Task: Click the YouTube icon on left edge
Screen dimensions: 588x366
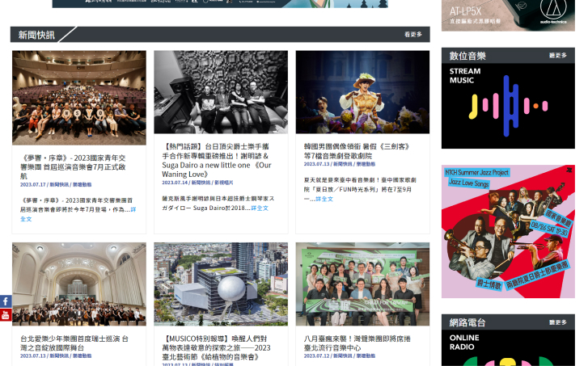Action: click(x=5, y=314)
